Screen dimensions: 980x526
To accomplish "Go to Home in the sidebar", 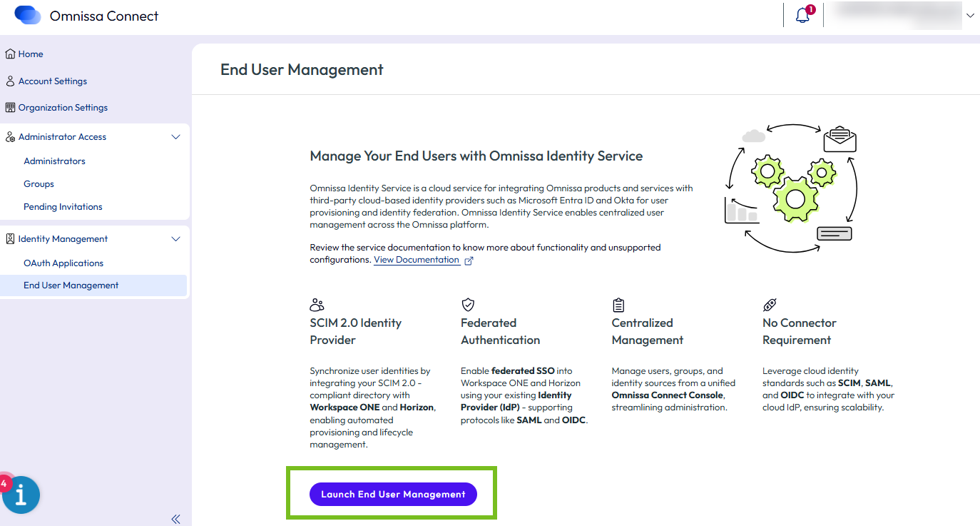I will point(31,54).
